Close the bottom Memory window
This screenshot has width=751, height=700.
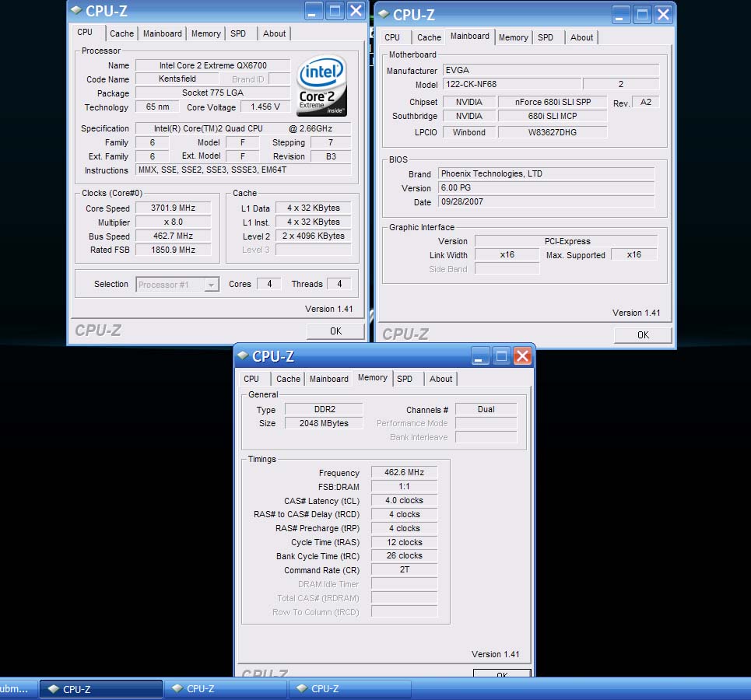tap(522, 355)
